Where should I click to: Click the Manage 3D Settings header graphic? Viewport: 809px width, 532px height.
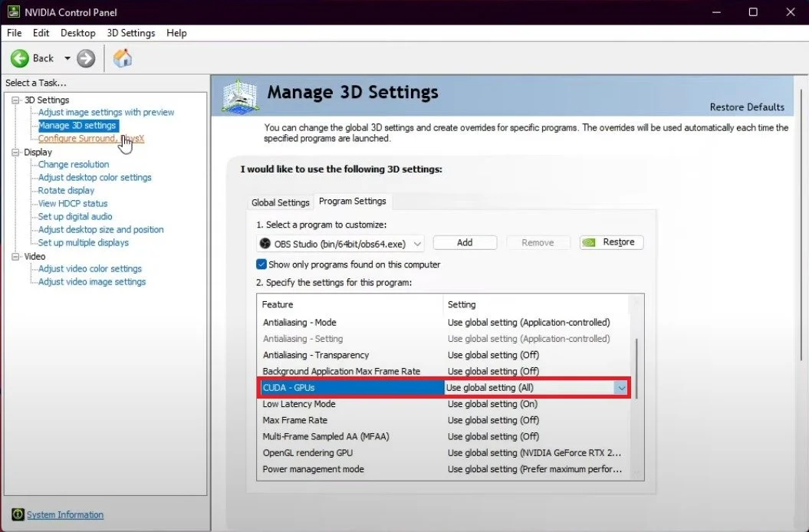pos(239,96)
